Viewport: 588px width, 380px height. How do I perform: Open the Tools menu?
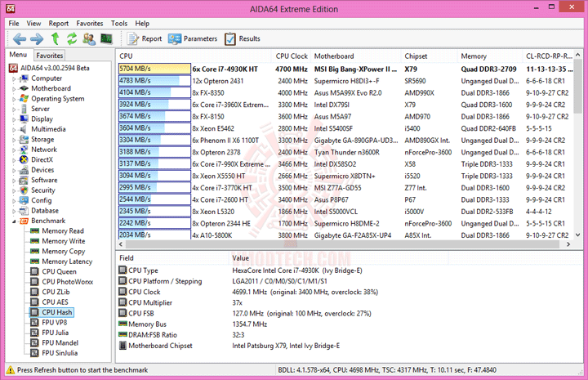[x=119, y=23]
